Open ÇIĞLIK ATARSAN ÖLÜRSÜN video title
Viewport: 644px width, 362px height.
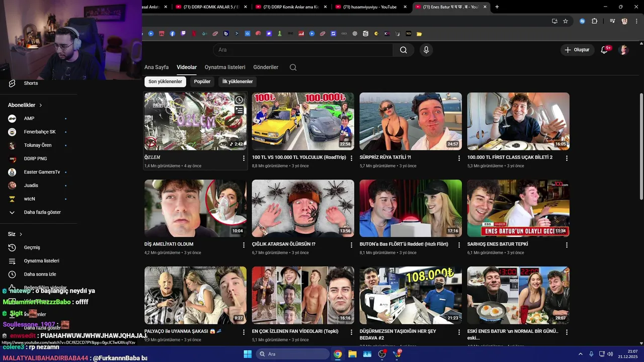284,244
